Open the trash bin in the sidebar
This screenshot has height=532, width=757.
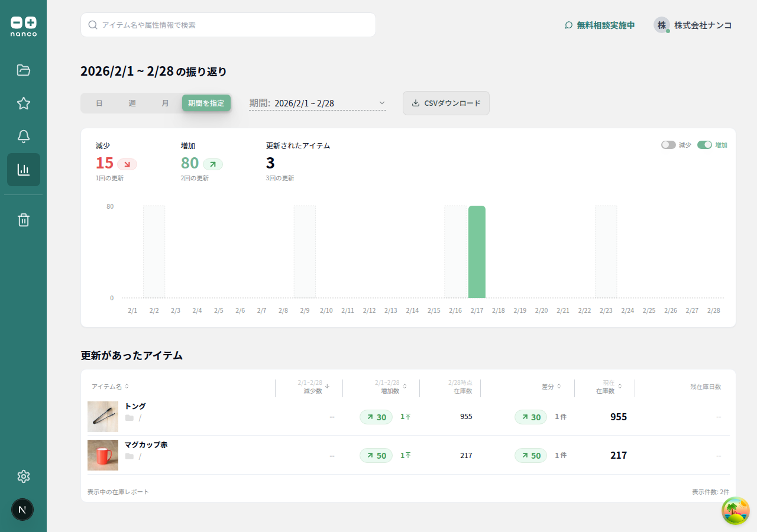click(24, 220)
